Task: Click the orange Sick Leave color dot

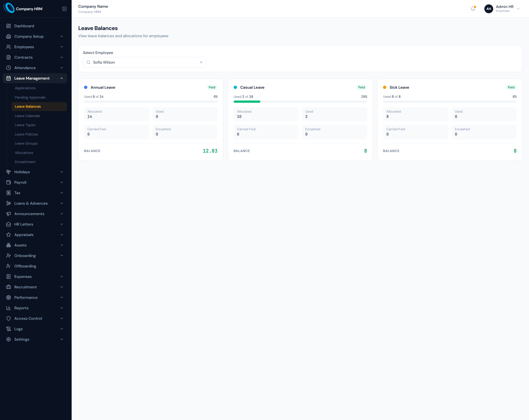Action: 385,87
